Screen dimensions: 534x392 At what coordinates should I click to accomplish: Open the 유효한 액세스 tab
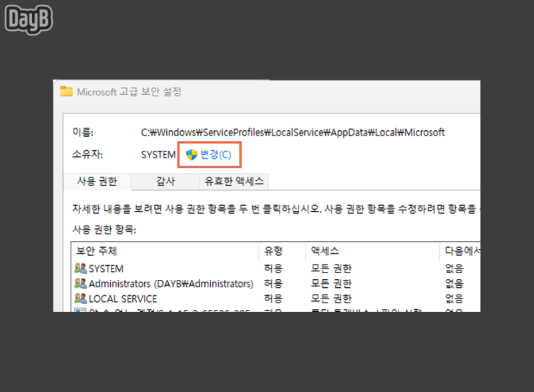point(232,181)
